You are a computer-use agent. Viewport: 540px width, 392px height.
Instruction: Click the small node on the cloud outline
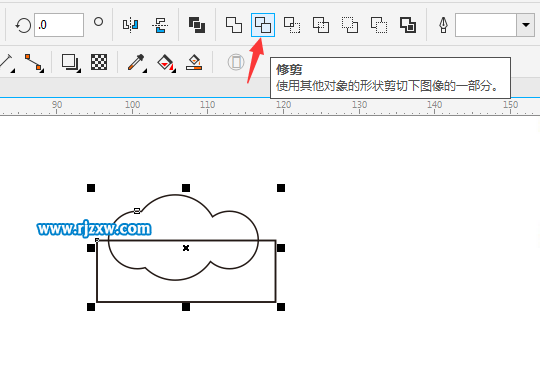click(137, 210)
